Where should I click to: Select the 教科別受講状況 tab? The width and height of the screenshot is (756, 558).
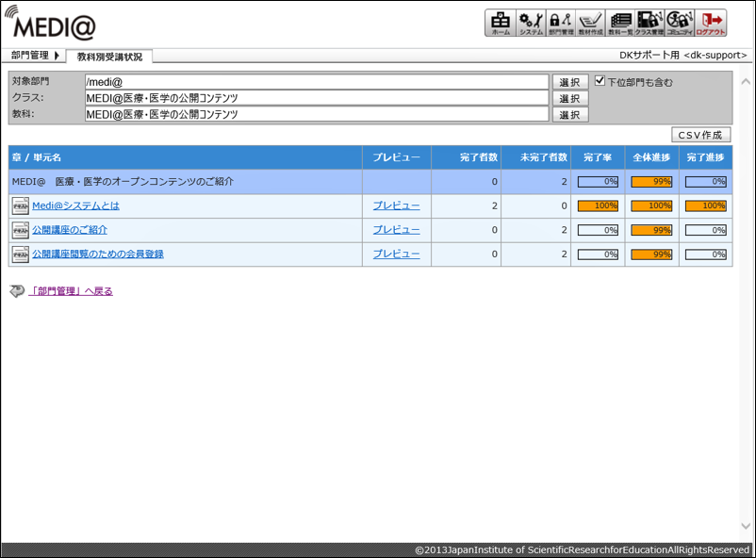[109, 57]
